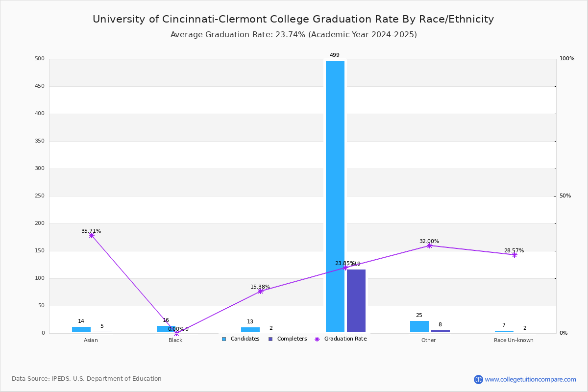The height and width of the screenshot is (392, 588).
Task: Click the Black 0.00% graduation rate marker
Action: coord(176,333)
